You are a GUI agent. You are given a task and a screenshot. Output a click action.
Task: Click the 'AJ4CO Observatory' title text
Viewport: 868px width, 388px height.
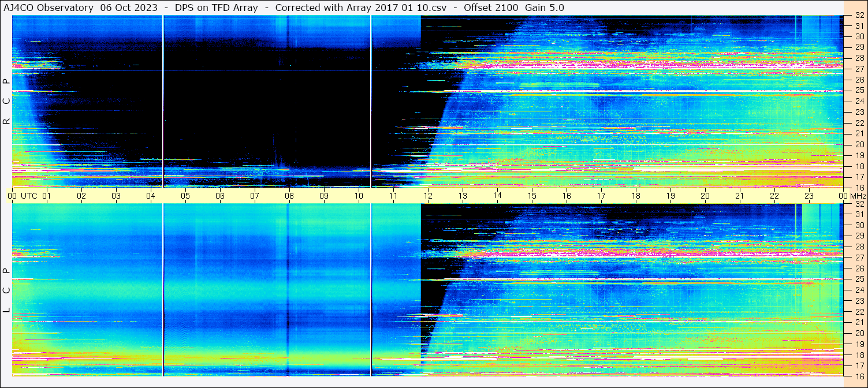(x=49, y=8)
